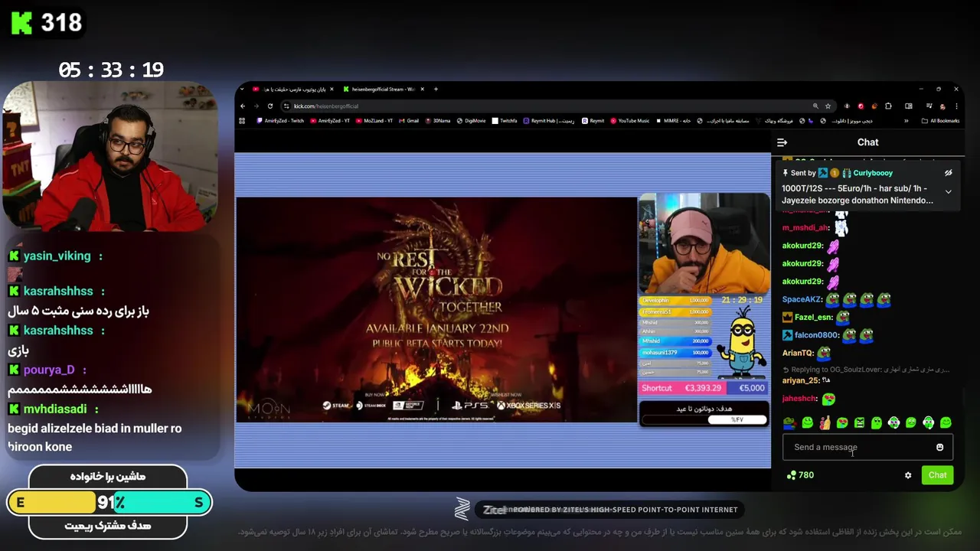View site information icon beside the URL
980x551 pixels.
(x=286, y=106)
